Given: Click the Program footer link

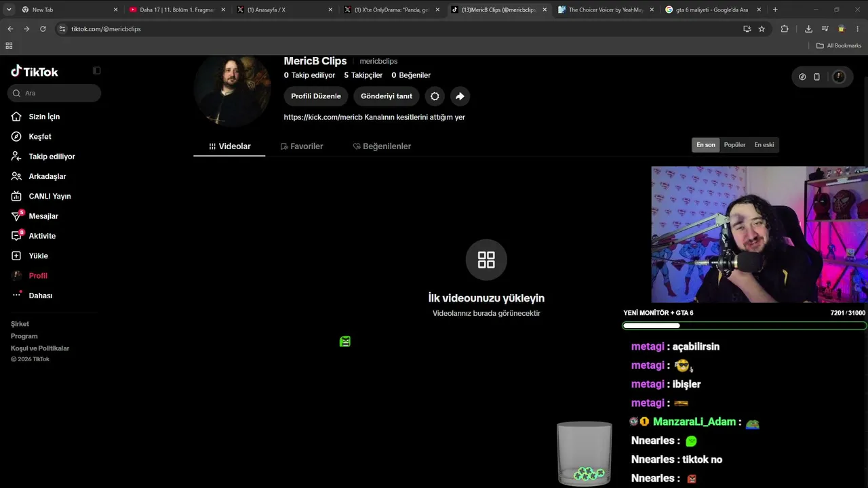Looking at the screenshot, I should 24,336.
